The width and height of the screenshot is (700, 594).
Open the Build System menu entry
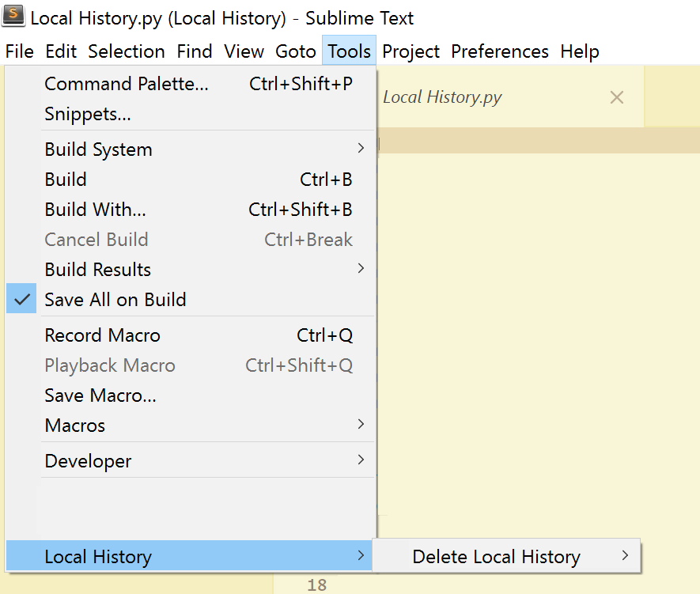tap(190, 149)
